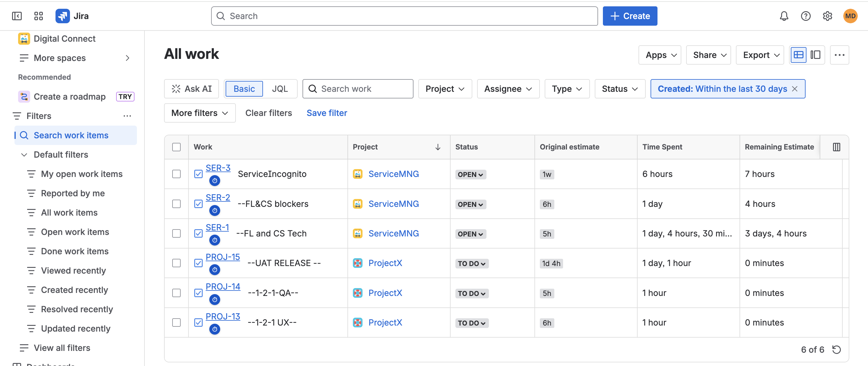This screenshot has height=366, width=868.
Task: Click the Ask AI sparkle button
Action: pyautogui.click(x=192, y=89)
